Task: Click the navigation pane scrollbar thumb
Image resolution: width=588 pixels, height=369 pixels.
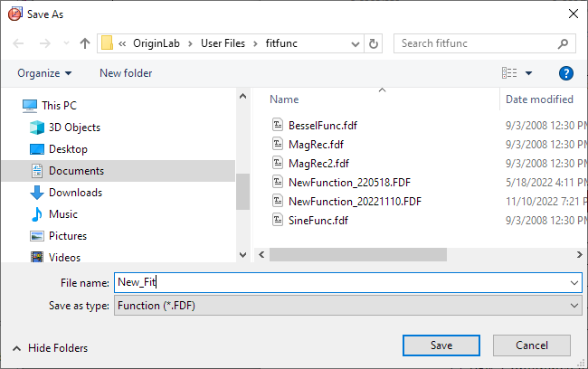Action: pos(243,192)
